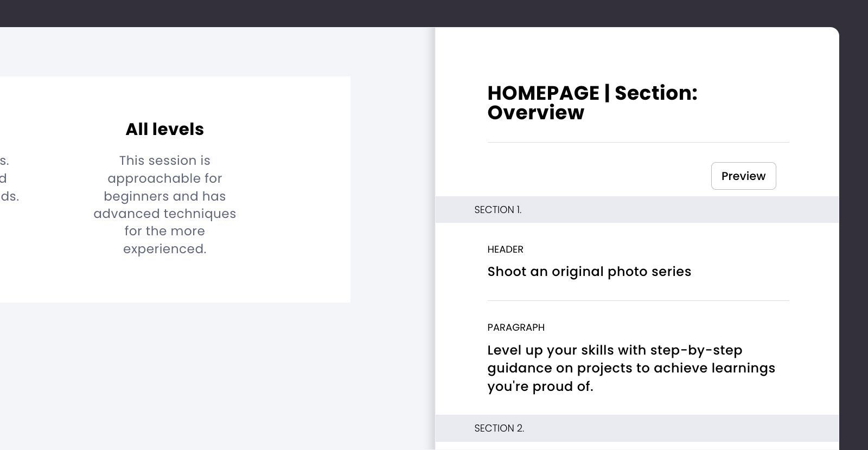The height and width of the screenshot is (450, 868).
Task: Click the "All levels" heading
Action: (165, 129)
